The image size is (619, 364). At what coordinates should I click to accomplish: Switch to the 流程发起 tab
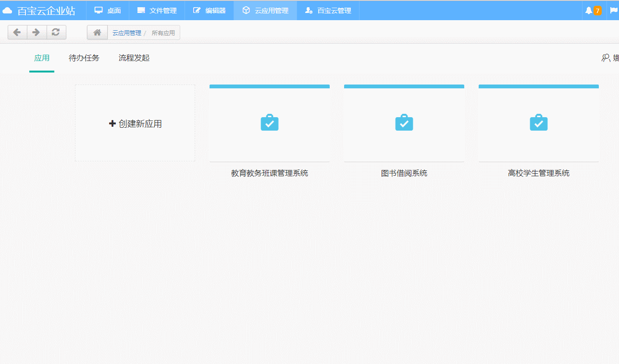pyautogui.click(x=134, y=58)
